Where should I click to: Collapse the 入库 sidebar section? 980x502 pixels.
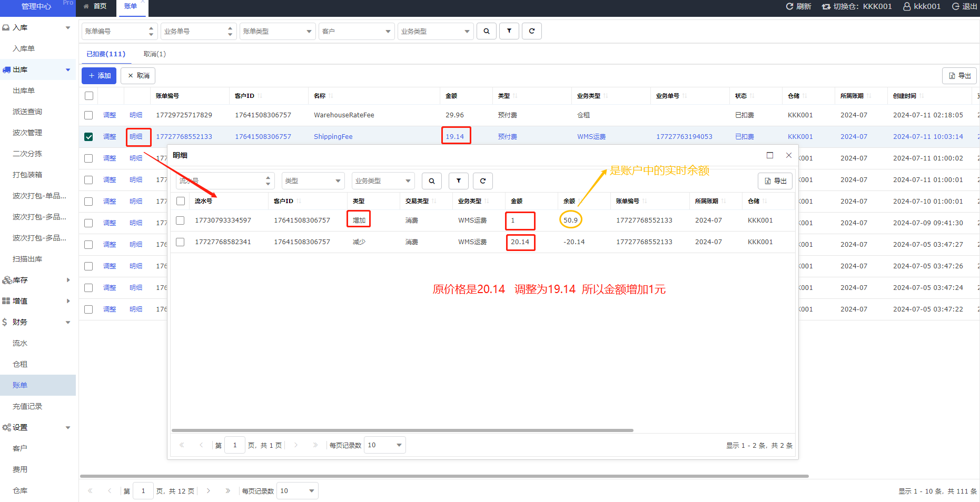point(68,27)
